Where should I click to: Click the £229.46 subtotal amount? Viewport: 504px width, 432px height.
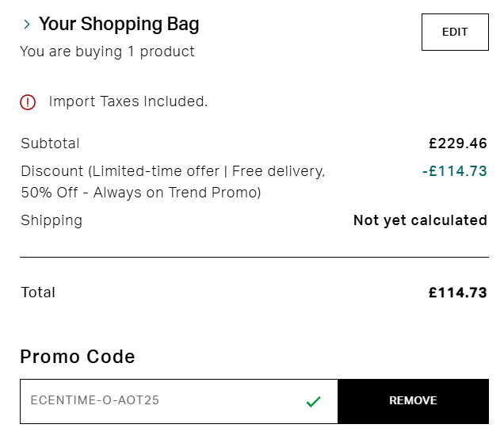pyautogui.click(x=457, y=143)
